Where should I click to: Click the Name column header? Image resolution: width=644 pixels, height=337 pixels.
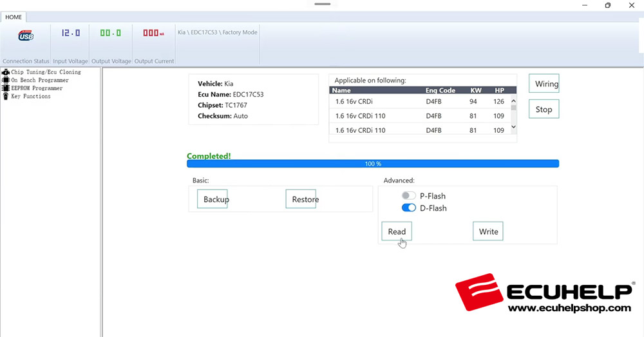click(x=341, y=90)
